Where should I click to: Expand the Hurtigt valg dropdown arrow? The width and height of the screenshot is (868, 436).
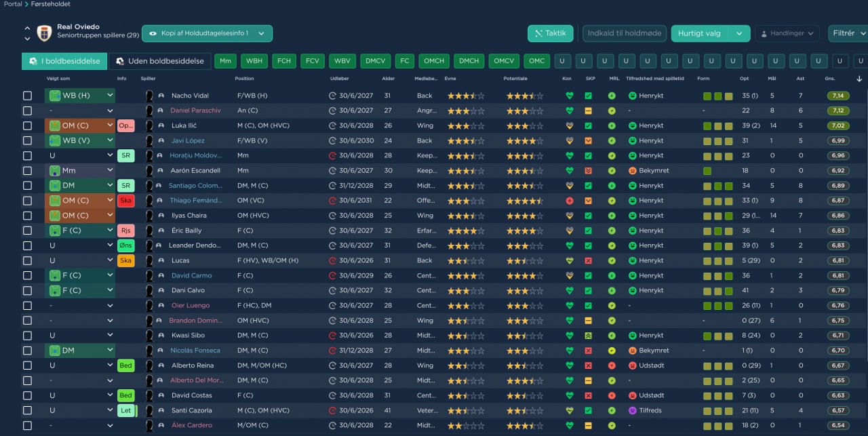(739, 33)
